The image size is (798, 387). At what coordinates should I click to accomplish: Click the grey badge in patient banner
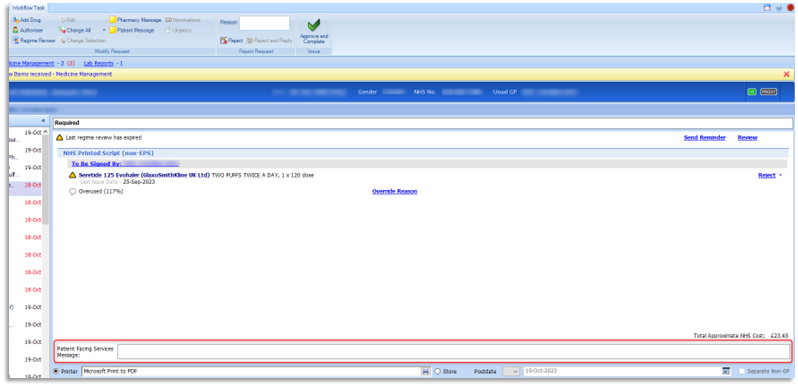[768, 92]
